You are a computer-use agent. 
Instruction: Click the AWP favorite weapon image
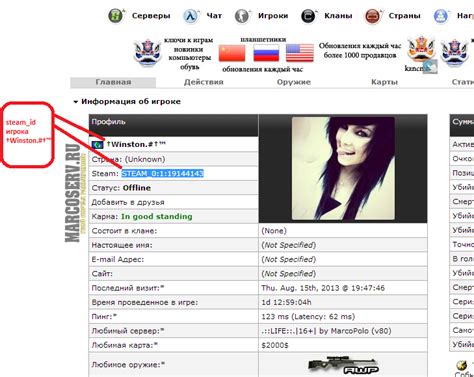[343, 365]
